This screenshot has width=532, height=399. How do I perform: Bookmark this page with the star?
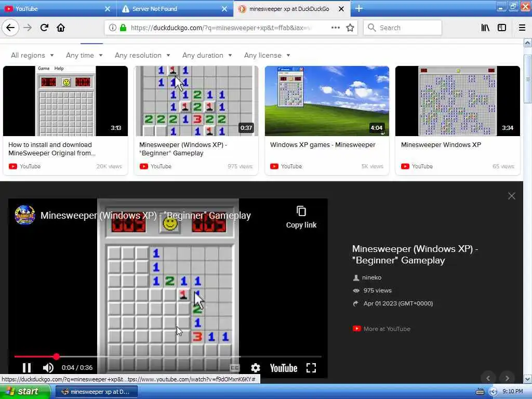350,28
